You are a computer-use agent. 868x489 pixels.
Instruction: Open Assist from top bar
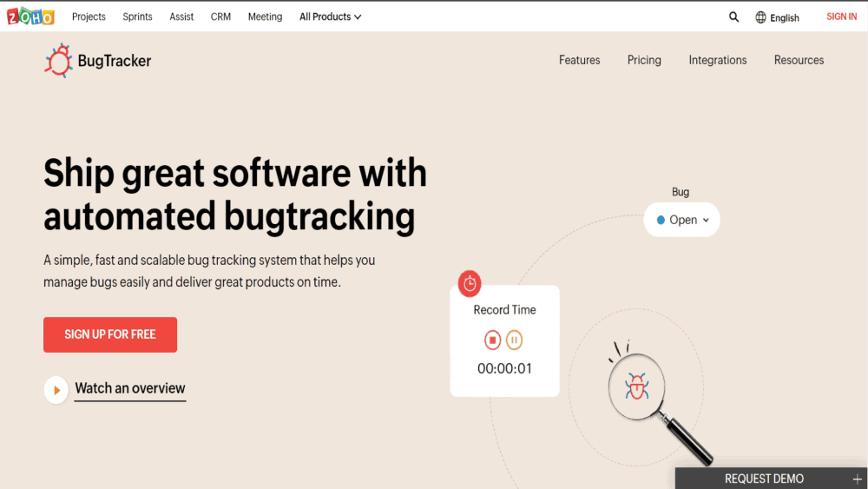[x=181, y=17]
